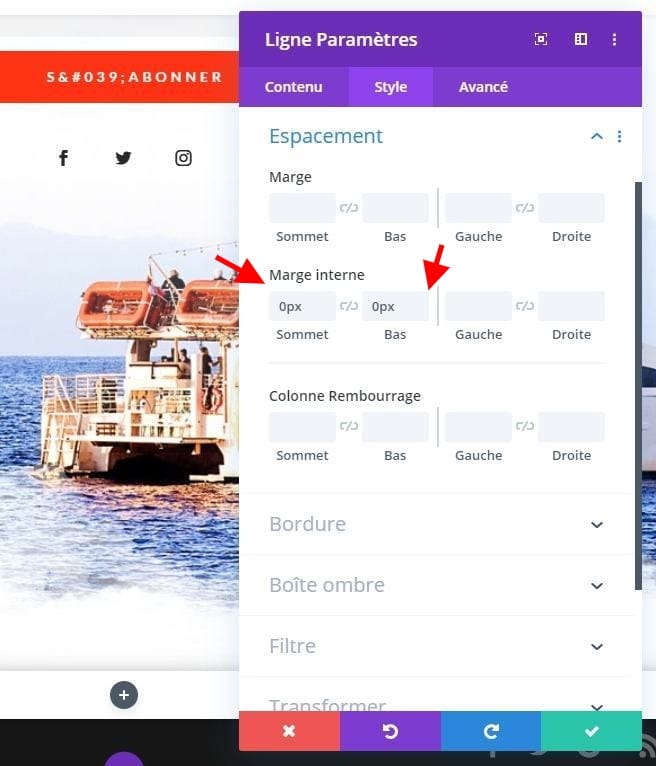656x766 pixels.
Task: Save changes with the green checkmark button
Action: click(x=592, y=731)
